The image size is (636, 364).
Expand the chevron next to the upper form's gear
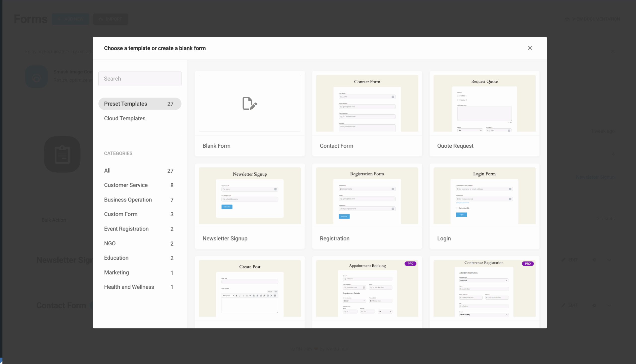click(x=609, y=260)
